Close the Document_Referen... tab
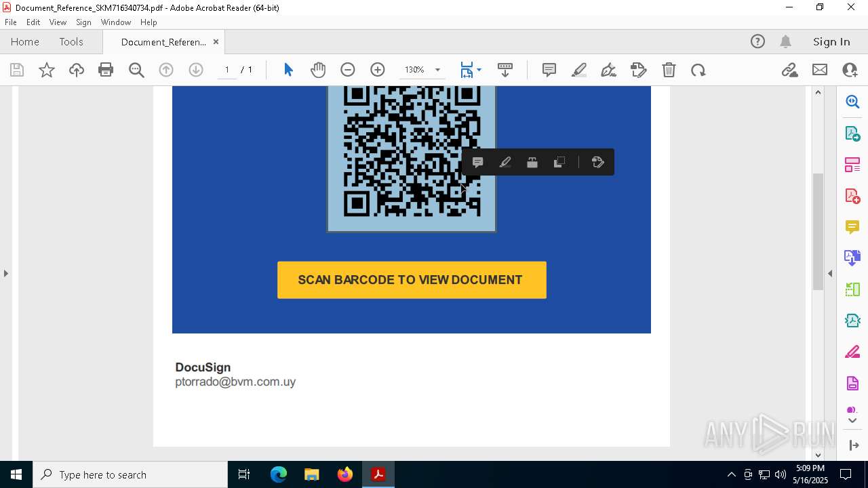Screen dimensions: 868x488 pyautogui.click(x=216, y=41)
